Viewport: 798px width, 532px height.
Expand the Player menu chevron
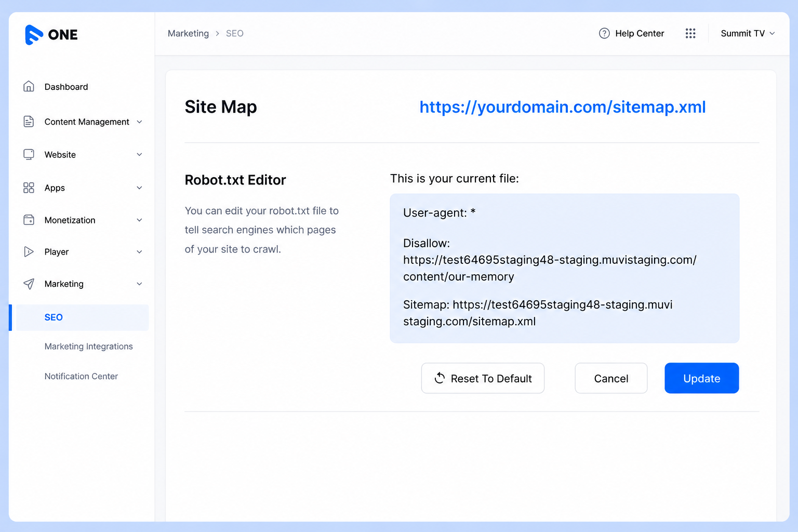point(139,252)
